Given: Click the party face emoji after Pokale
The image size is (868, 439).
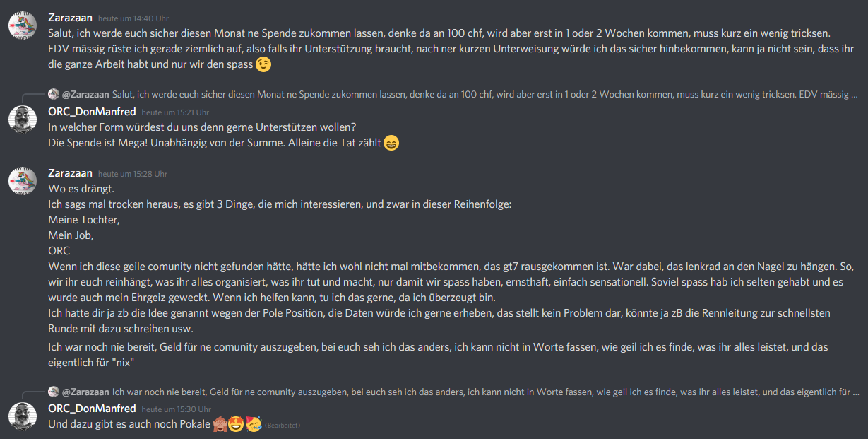Looking at the screenshot, I should tap(254, 425).
